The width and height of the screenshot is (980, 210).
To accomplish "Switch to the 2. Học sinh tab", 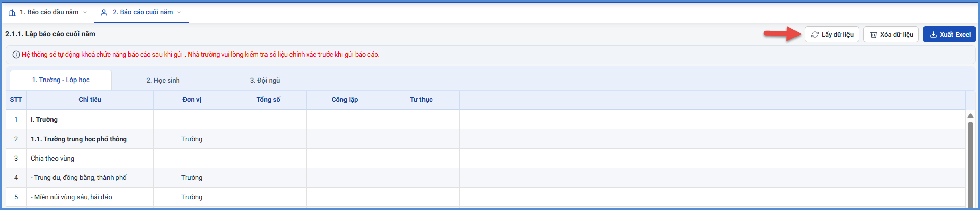I will (x=163, y=81).
